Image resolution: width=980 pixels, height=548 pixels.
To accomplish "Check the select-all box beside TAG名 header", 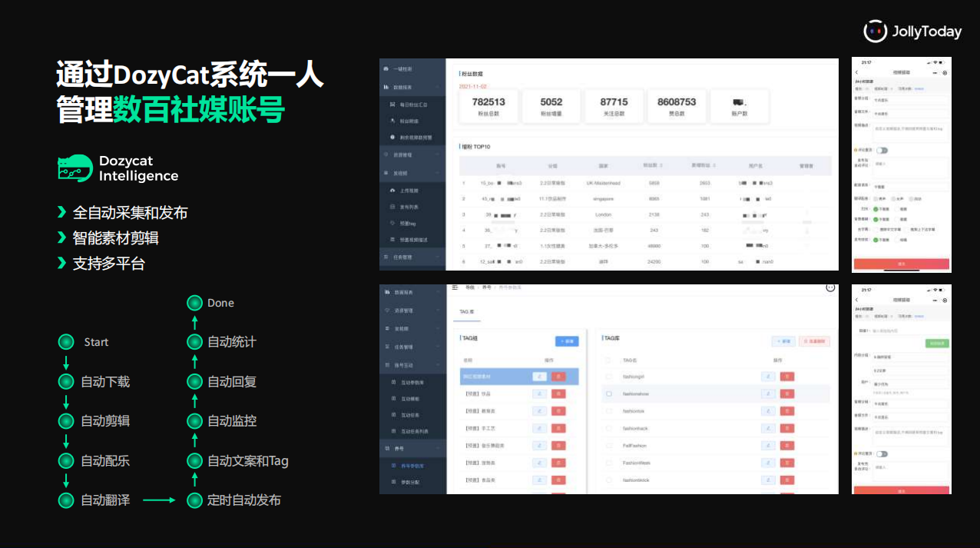I will 609,360.
